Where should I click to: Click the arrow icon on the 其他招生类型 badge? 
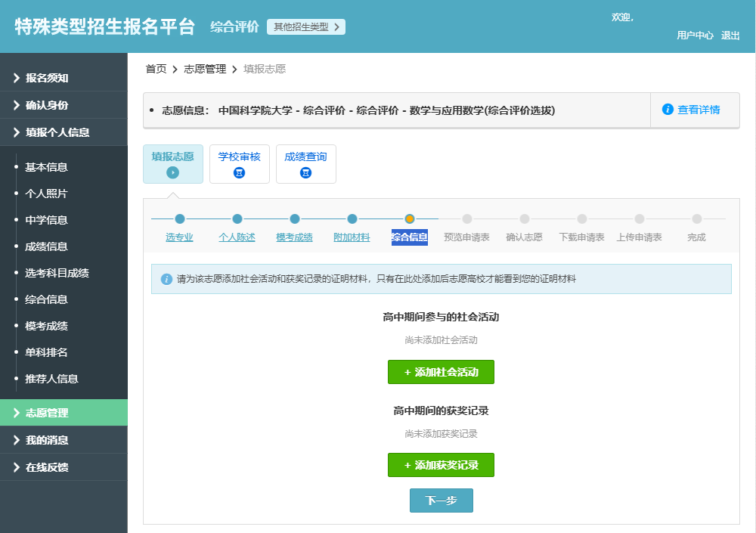[336, 26]
